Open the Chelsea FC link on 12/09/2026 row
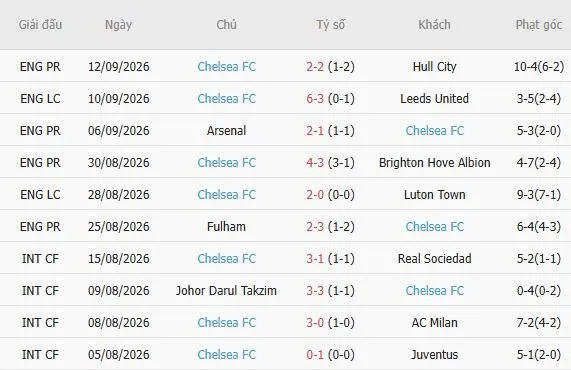571x370 pixels. 227,67
